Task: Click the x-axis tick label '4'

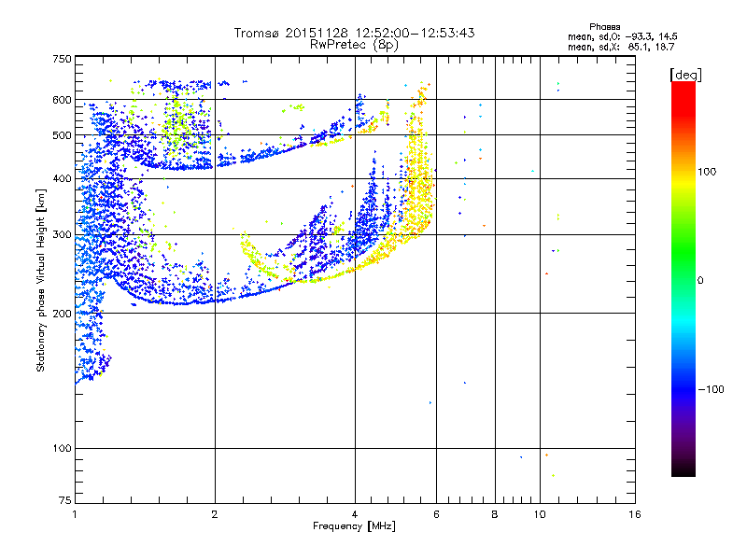Action: tap(355, 514)
